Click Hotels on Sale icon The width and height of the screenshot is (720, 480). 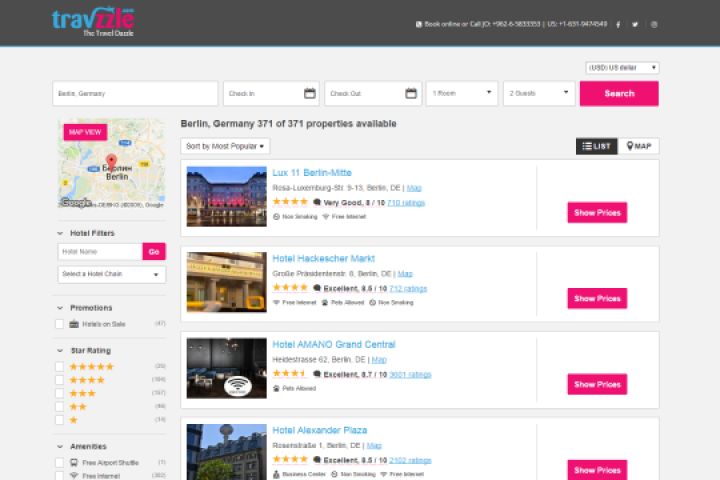point(74,324)
